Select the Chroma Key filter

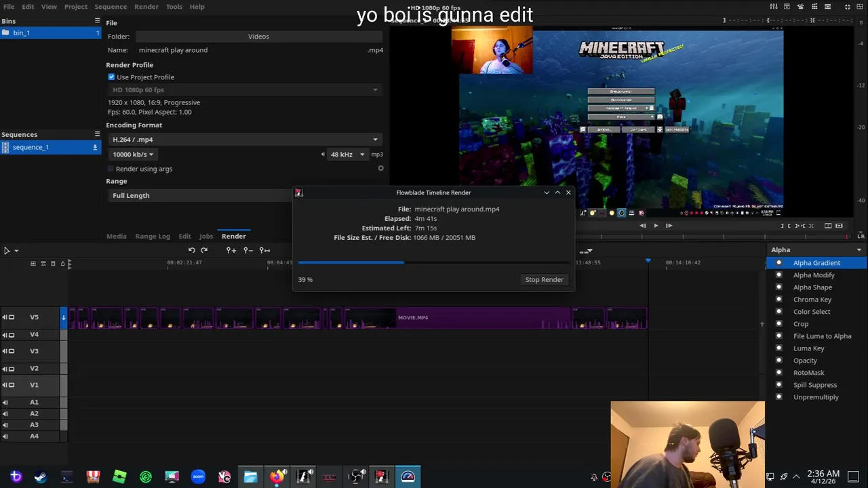coord(812,300)
